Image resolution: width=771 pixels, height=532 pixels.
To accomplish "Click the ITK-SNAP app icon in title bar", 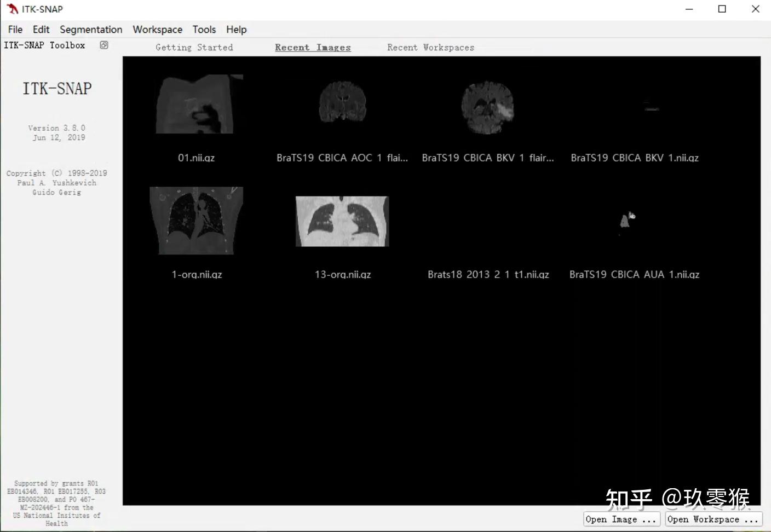I will (12, 9).
